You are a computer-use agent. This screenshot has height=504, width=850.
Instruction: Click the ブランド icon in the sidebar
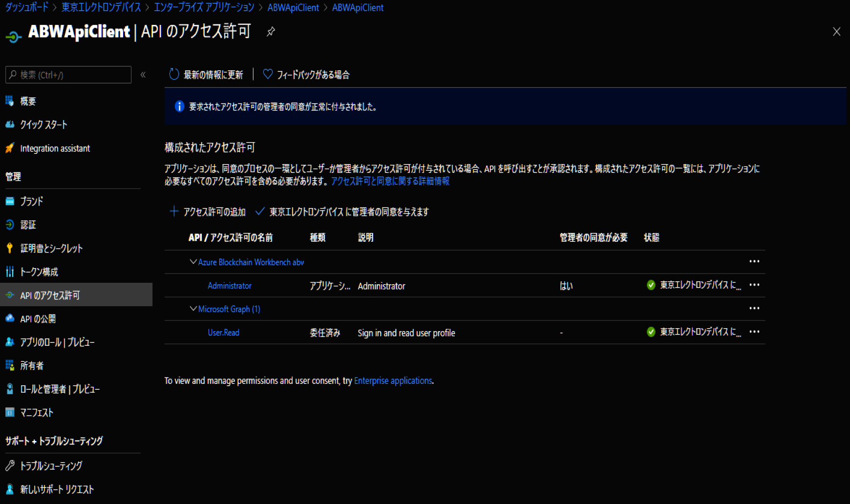pyautogui.click(x=10, y=201)
